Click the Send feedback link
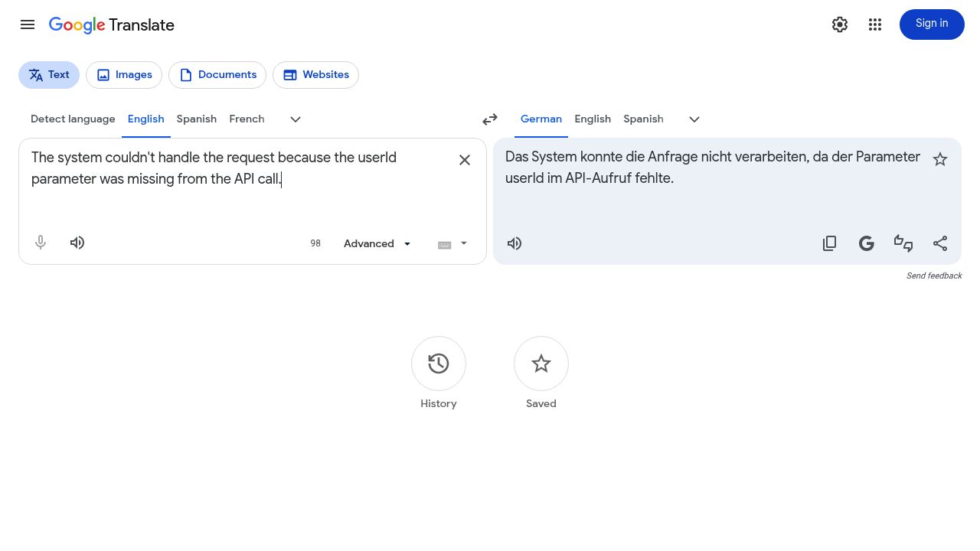The image size is (980, 551). 934,275
